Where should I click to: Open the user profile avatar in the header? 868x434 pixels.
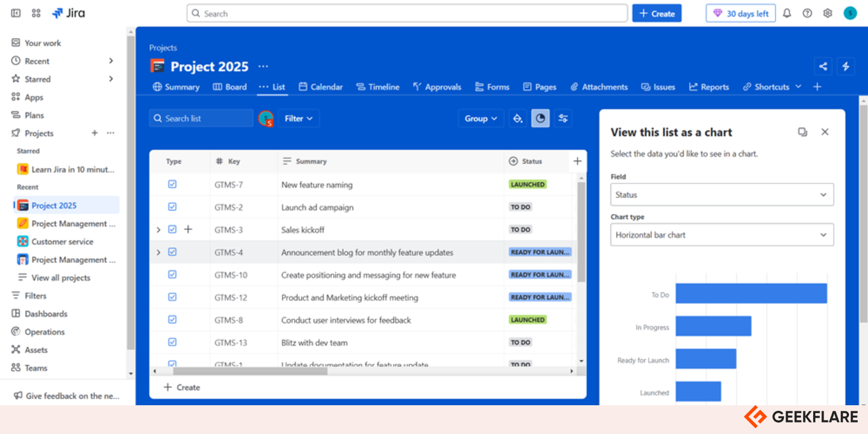[x=850, y=13]
